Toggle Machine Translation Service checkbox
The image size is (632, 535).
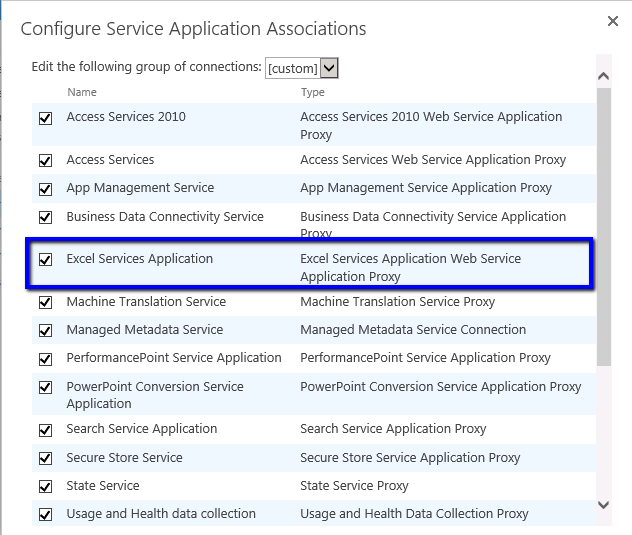pyautogui.click(x=46, y=302)
